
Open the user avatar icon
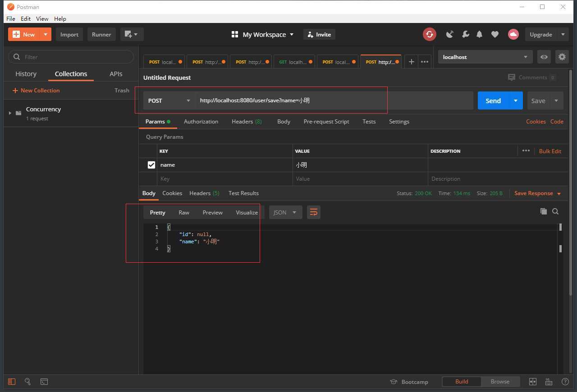pyautogui.click(x=513, y=34)
